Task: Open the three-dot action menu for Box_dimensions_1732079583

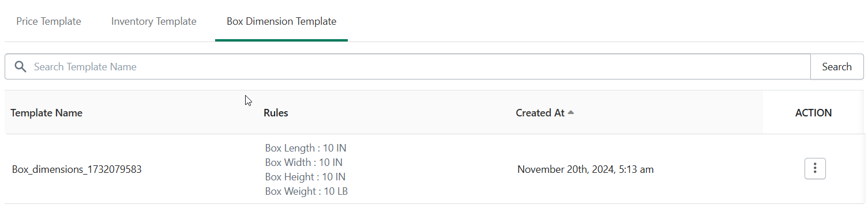Action: point(815,169)
